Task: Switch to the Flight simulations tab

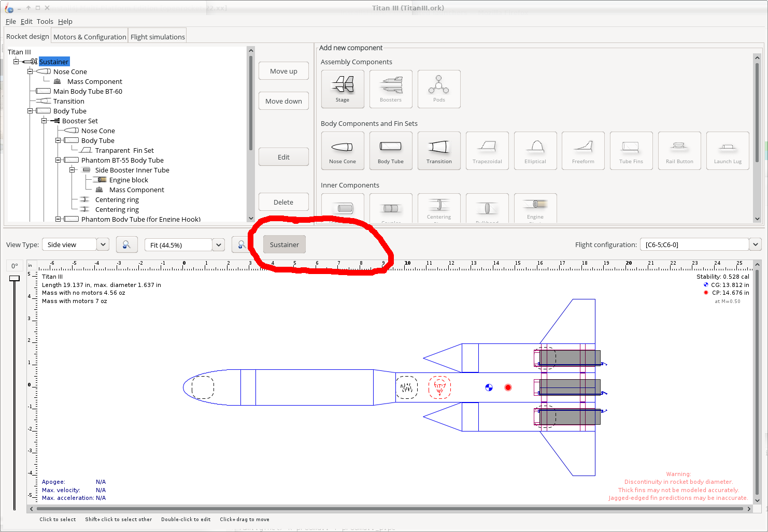Action: pos(157,35)
